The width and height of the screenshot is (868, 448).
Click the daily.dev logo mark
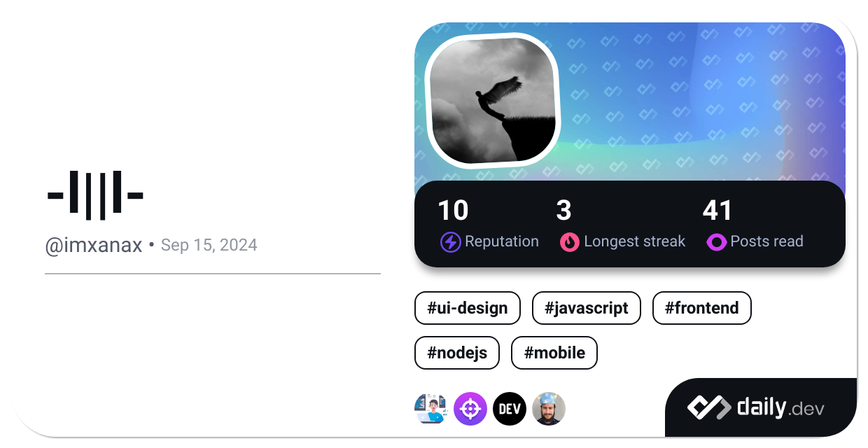point(708,407)
